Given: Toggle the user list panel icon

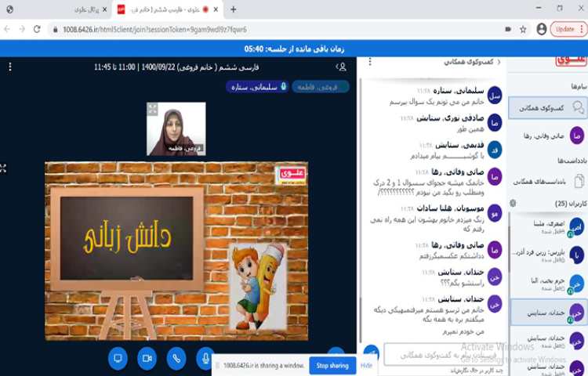Looking at the screenshot, I should pyautogui.click(x=341, y=67).
